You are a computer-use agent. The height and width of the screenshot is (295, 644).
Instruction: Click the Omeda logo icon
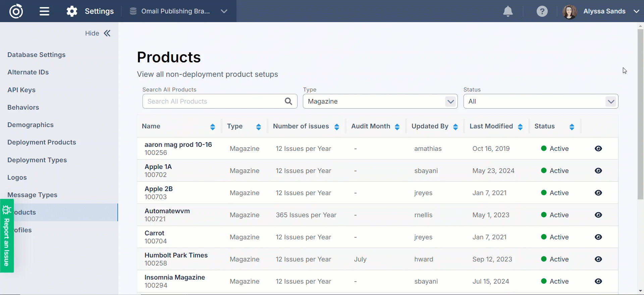[x=16, y=11]
